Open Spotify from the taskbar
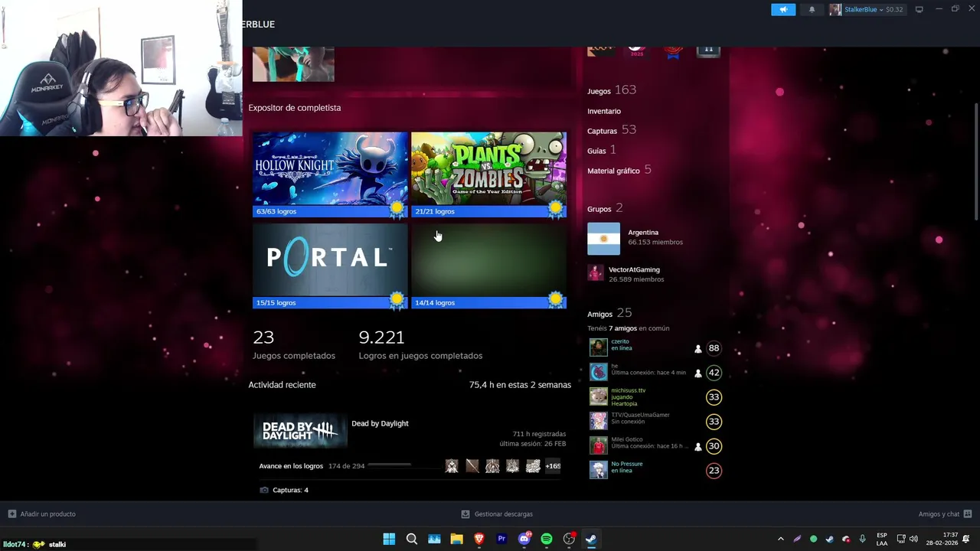Viewport: 980px width, 551px height. pyautogui.click(x=547, y=539)
